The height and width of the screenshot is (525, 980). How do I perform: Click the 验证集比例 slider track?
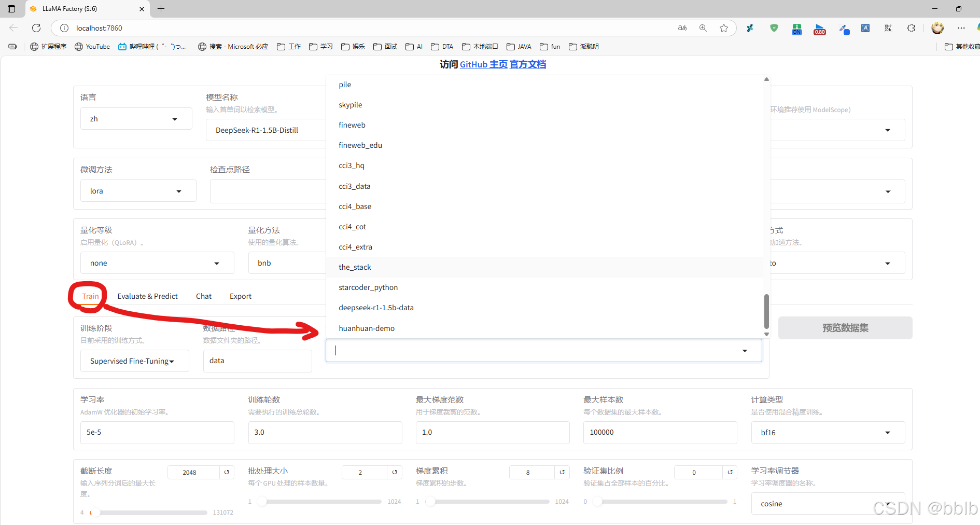coord(660,502)
